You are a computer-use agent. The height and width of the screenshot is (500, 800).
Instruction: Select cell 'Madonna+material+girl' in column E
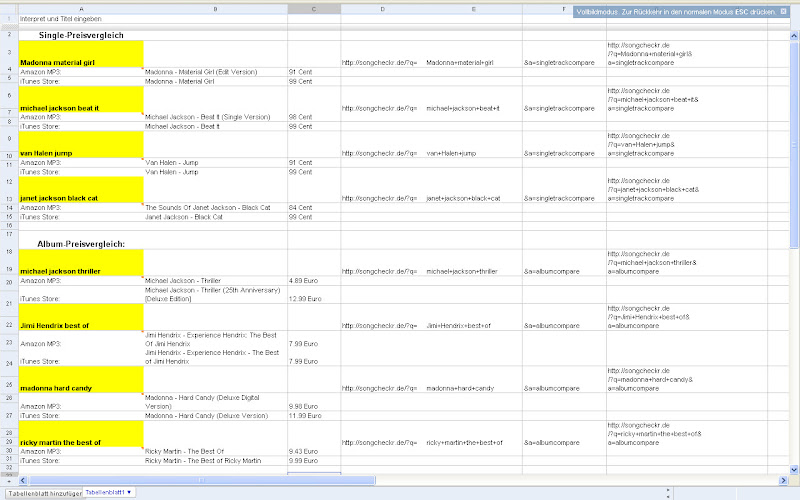pos(473,54)
